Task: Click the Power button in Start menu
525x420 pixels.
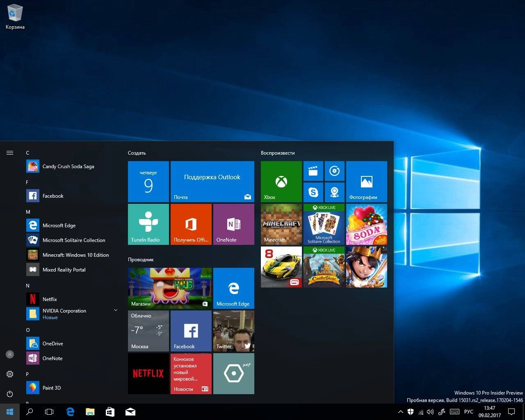Action: pyautogui.click(x=10, y=394)
